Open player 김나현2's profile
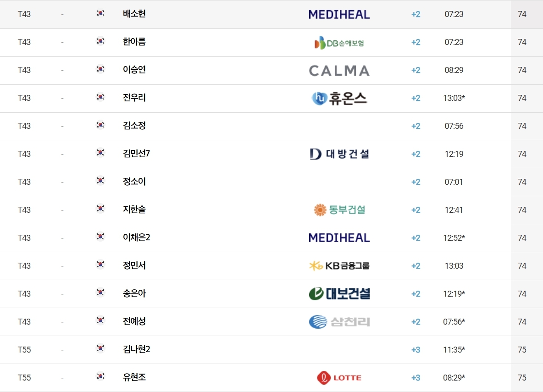 coord(137,349)
